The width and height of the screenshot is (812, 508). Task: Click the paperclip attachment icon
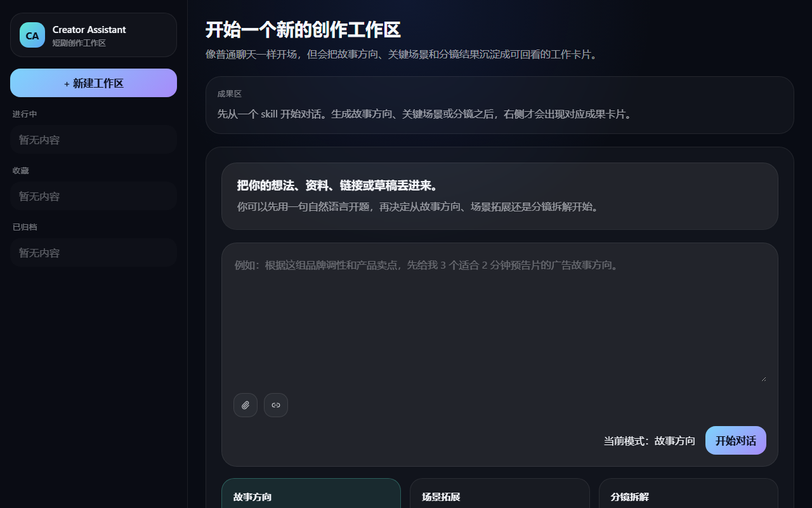[246, 405]
